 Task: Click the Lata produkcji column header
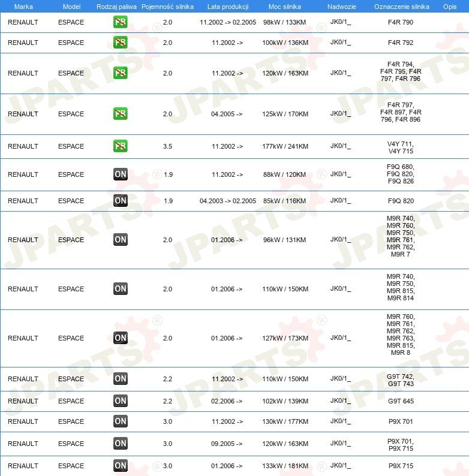point(227,6)
